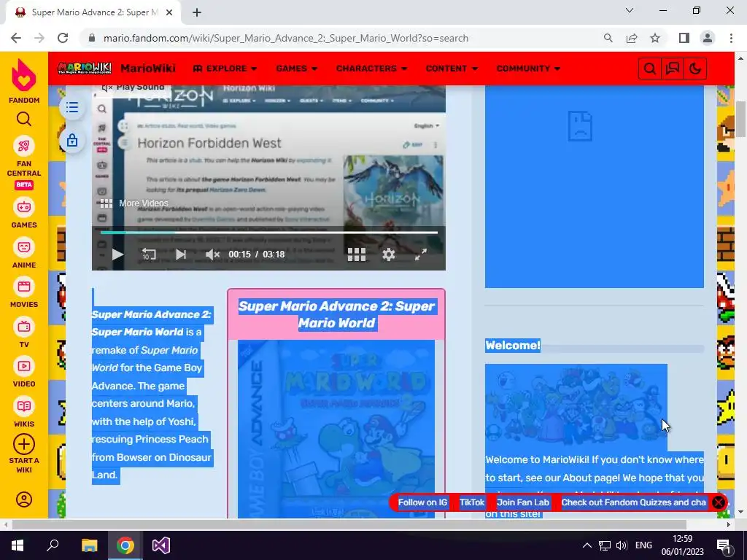Screen dimensions: 747x560
Task: Close the red notification bar
Action: [719, 502]
